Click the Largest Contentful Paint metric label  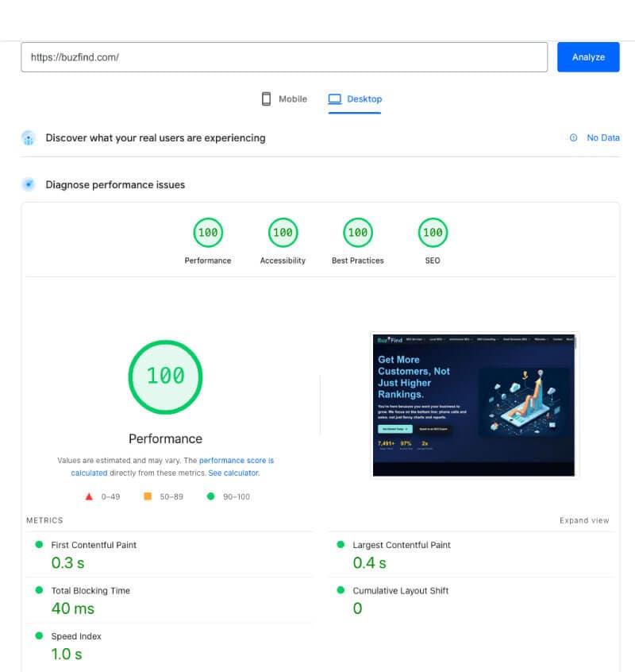pyautogui.click(x=402, y=545)
